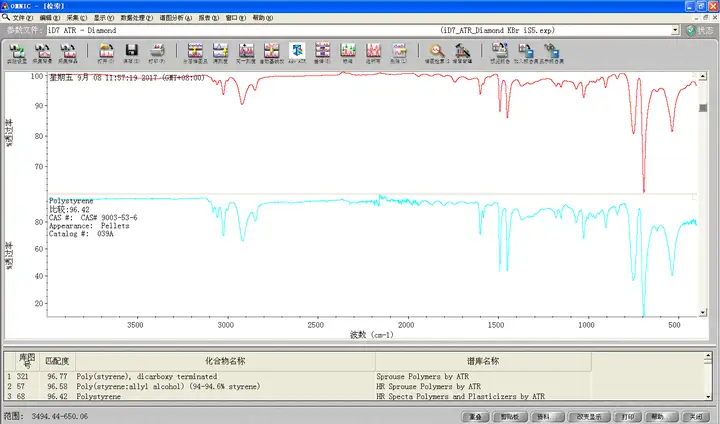
Task: Click the report notebook toolbar icon
Action: coord(500,53)
